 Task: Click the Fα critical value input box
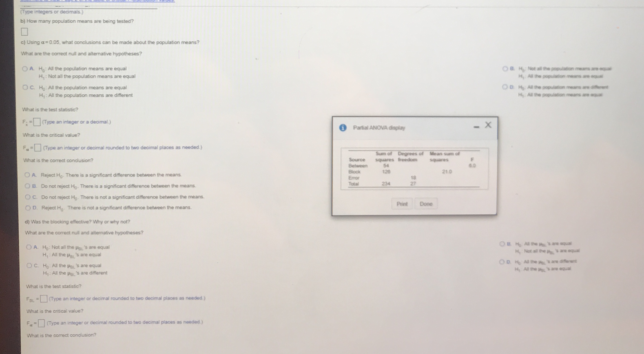tap(38, 147)
